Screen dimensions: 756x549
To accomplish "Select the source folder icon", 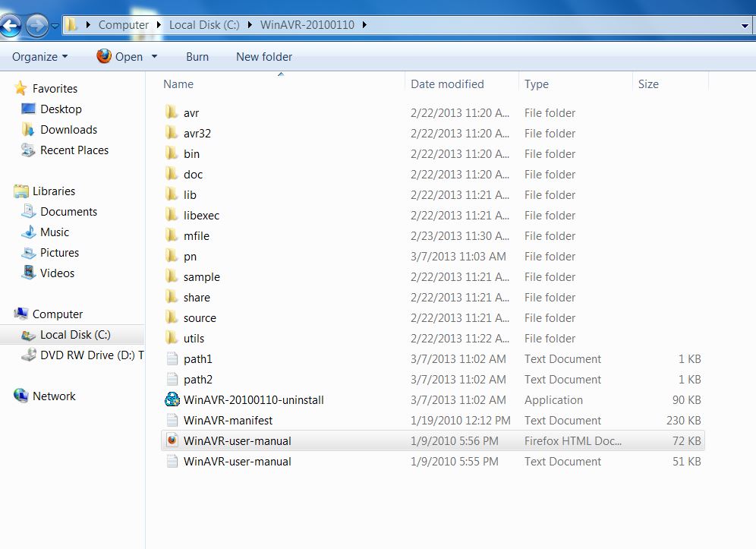I will point(171,317).
